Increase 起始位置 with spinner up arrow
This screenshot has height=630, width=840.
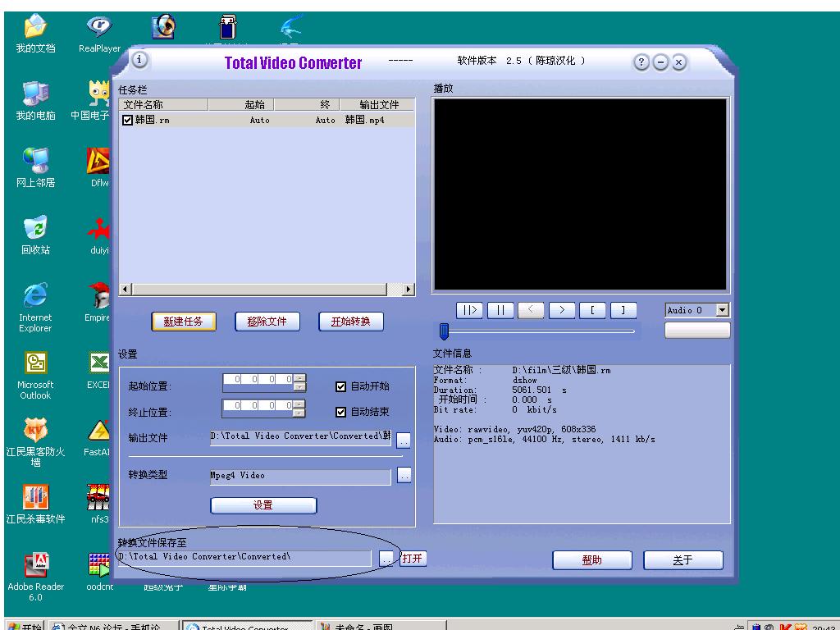tap(299, 377)
